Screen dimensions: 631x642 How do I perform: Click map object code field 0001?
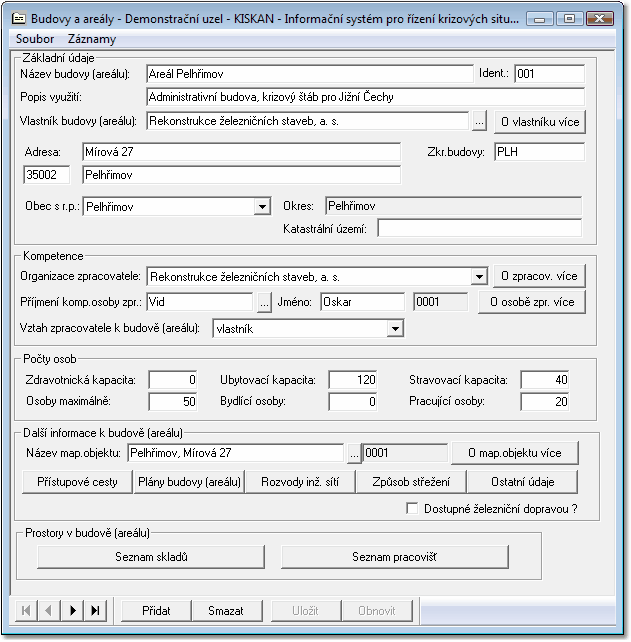405,453
